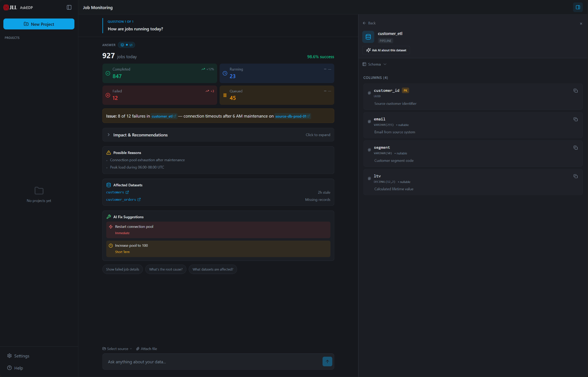Screen dimensions: 588x377
Task: Go back using the Back arrow
Action: (x=369, y=23)
